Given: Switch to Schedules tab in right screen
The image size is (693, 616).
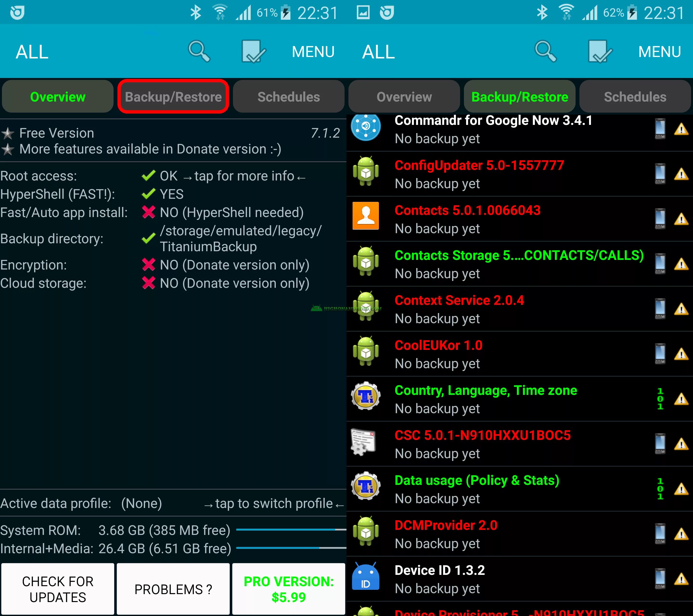Looking at the screenshot, I should click(x=635, y=97).
